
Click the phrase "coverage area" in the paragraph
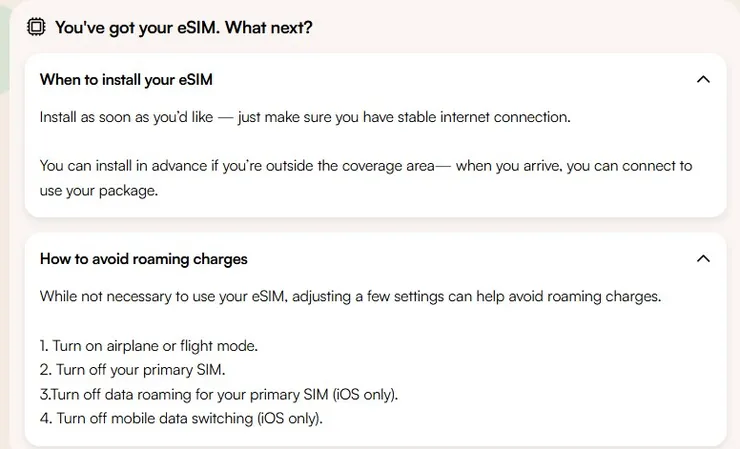pos(393,166)
